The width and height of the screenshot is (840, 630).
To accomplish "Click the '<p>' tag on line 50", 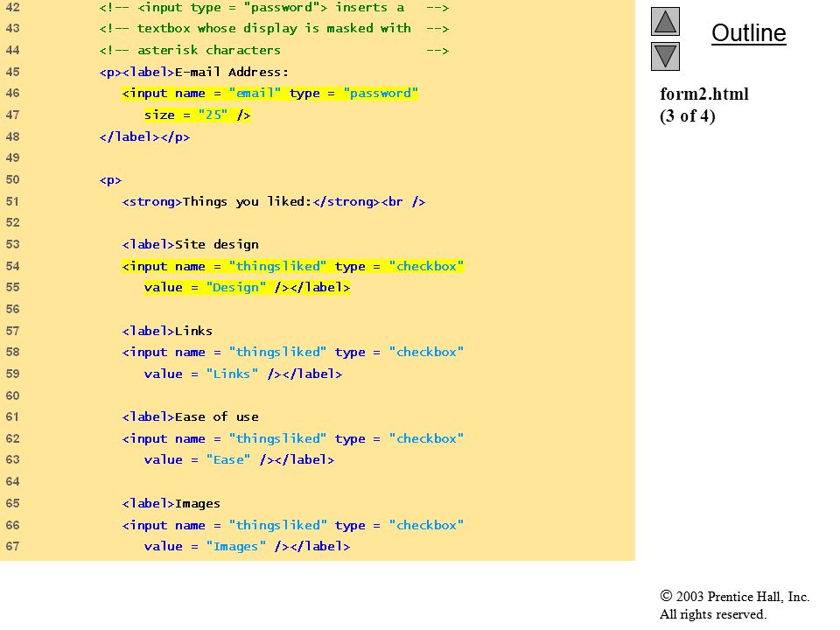I will click(x=110, y=180).
